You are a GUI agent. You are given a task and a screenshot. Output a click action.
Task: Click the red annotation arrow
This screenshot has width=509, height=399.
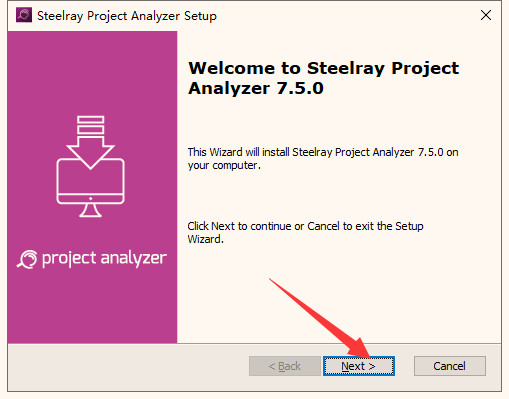click(x=319, y=318)
